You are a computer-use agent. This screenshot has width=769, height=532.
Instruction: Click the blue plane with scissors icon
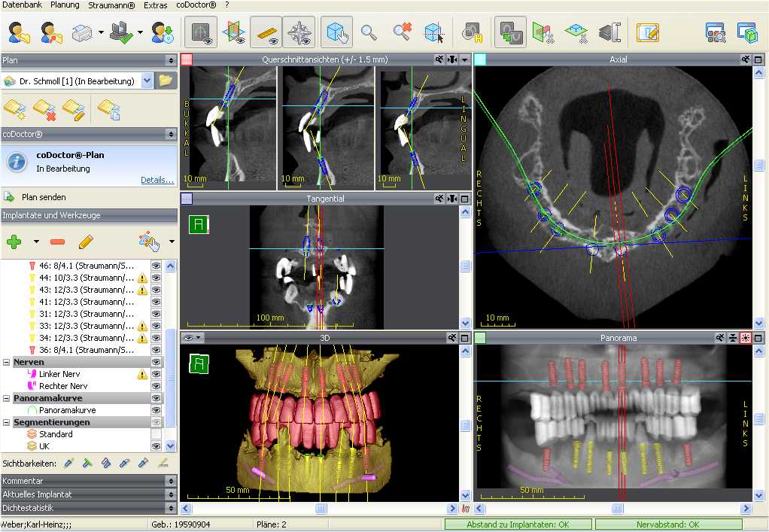click(576, 32)
